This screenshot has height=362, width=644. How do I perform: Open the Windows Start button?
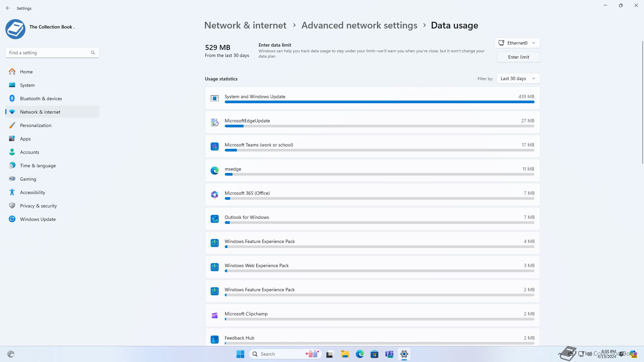240,354
